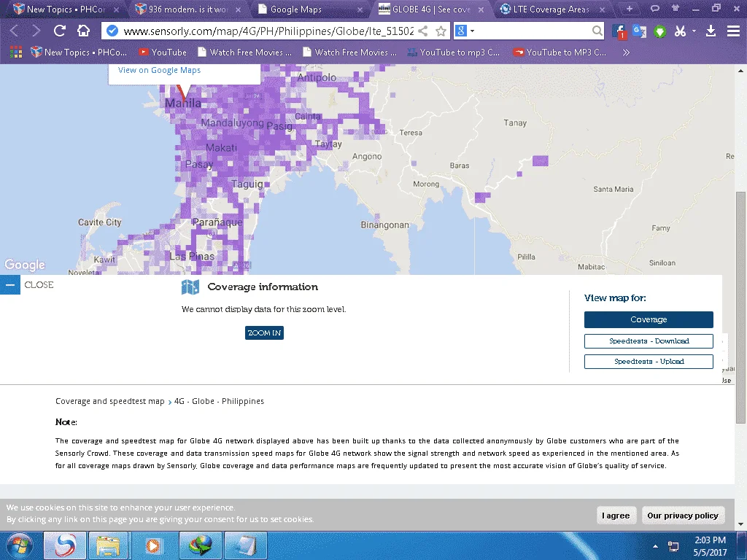Click the network tray icon
747x560 pixels.
click(673, 546)
